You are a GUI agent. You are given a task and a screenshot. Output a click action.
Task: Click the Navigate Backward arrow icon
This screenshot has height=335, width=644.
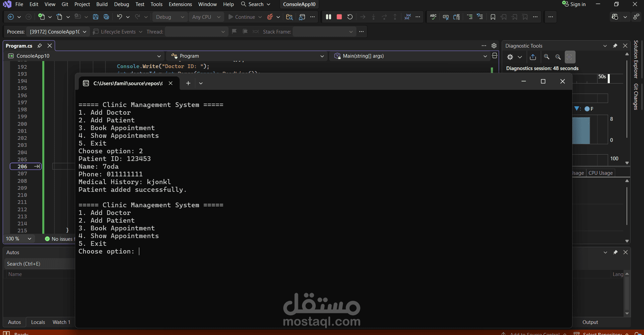coord(11,17)
